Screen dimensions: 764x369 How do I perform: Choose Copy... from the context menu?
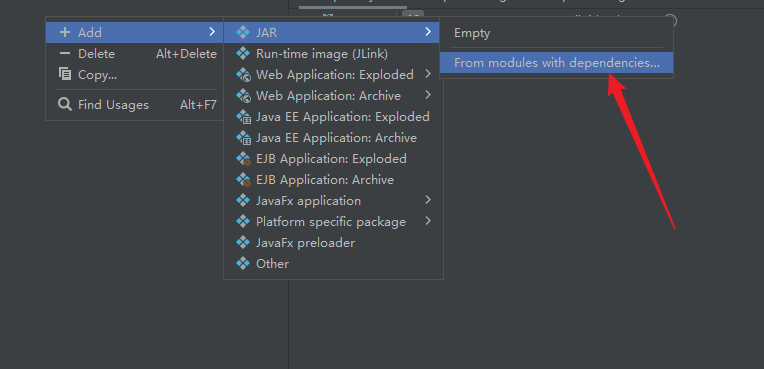135,75
